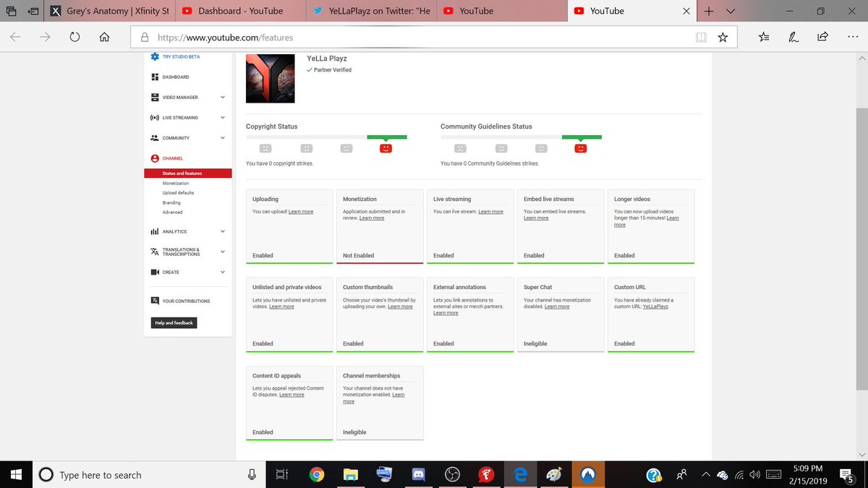Expand the Community section chevron
This screenshot has height=488, width=868.
point(223,137)
